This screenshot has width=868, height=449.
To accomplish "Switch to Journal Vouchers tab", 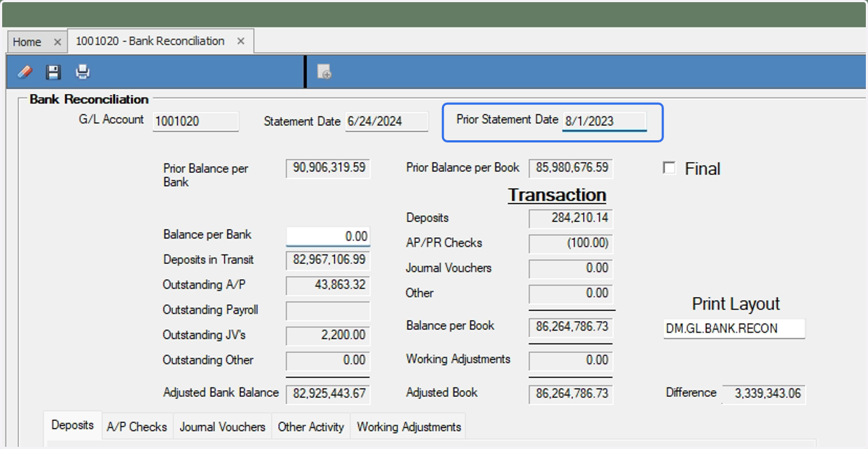I will coord(222,427).
